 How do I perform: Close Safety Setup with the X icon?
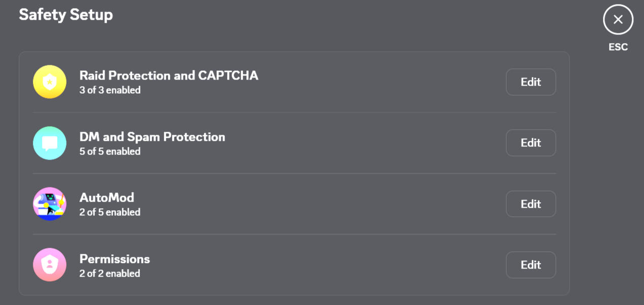618,20
